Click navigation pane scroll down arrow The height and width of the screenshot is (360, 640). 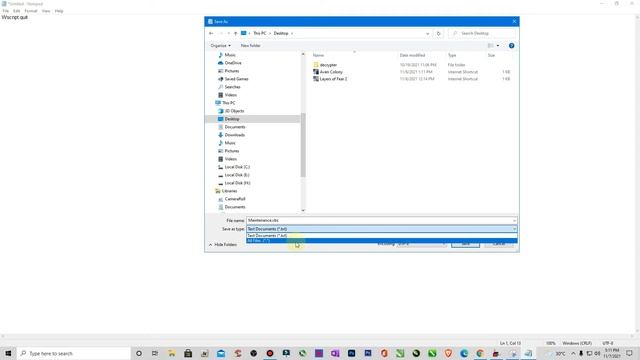pos(303,210)
